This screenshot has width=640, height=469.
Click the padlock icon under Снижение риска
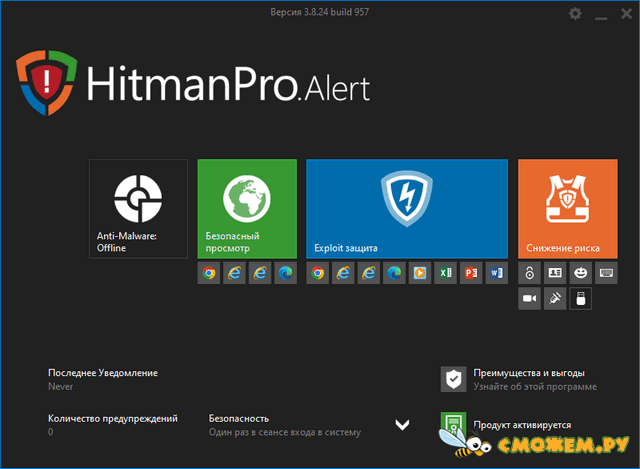click(x=529, y=273)
